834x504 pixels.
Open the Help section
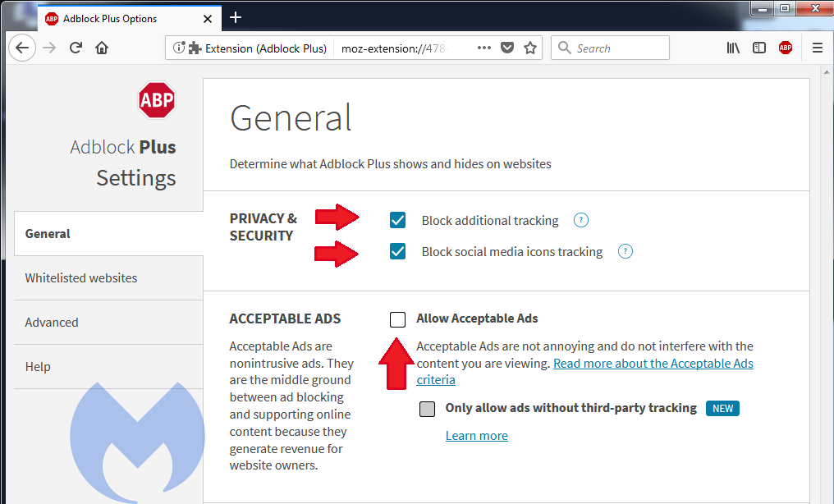coord(108,367)
